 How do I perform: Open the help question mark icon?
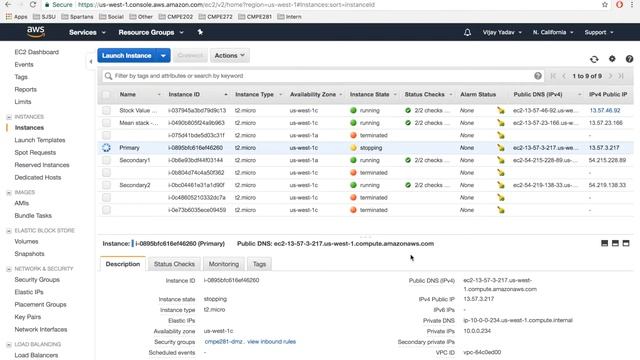(x=629, y=59)
